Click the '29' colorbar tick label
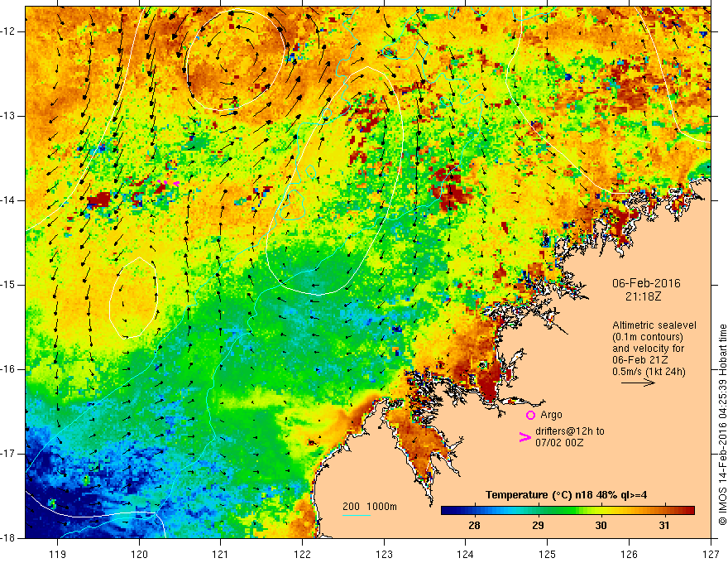This screenshot has width=728, height=563. pyautogui.click(x=538, y=526)
